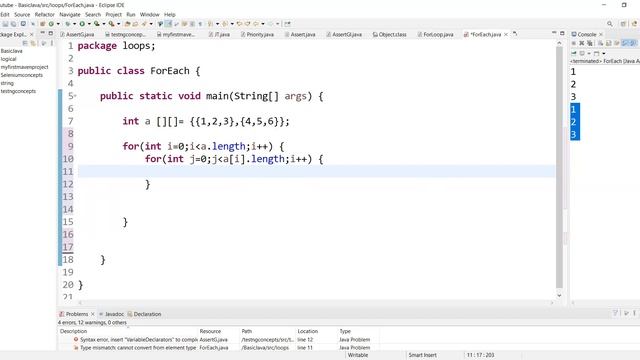This screenshot has height=360, width=640.
Task: Click the Java perspective icon
Action: click(x=635, y=24)
